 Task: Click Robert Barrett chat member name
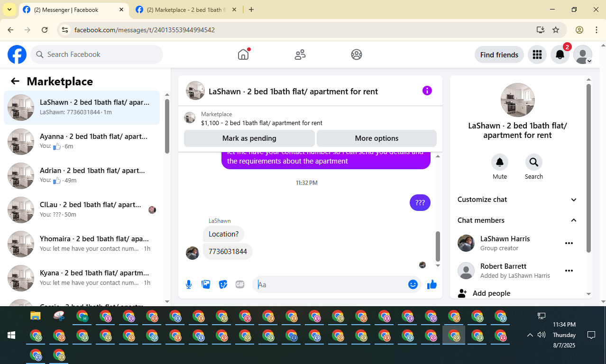(x=503, y=266)
